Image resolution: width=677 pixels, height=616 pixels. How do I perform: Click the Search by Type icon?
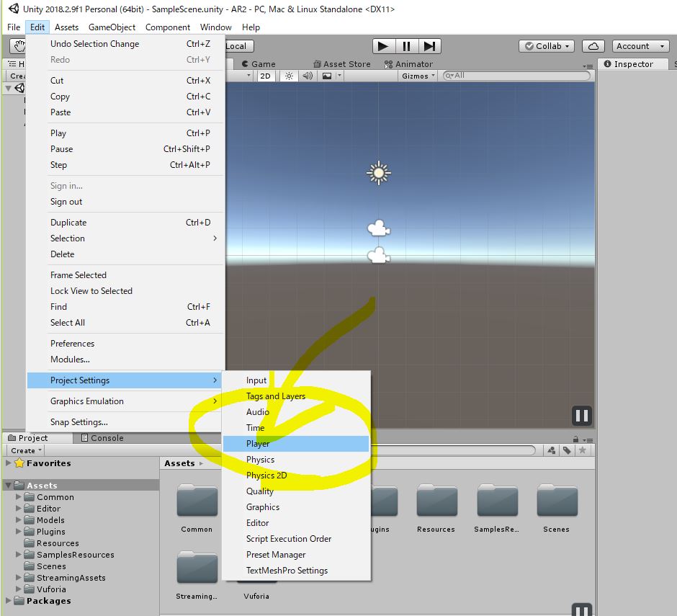point(552,450)
